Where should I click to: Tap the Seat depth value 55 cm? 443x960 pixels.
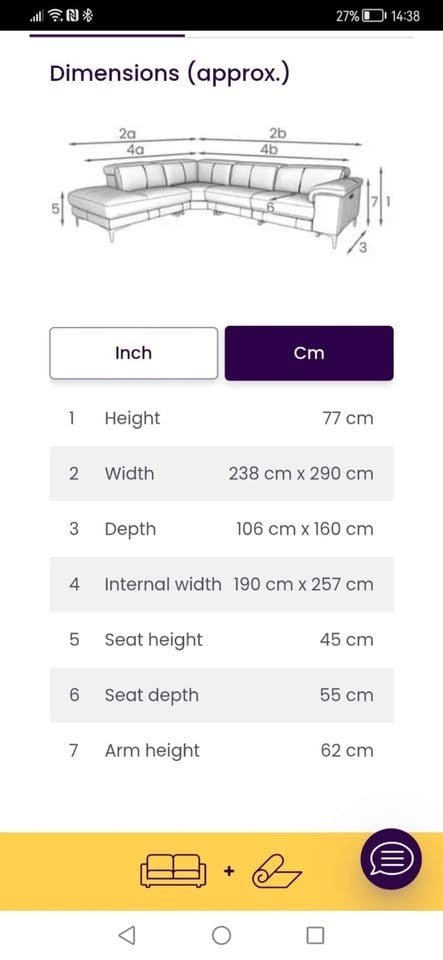pyautogui.click(x=346, y=695)
